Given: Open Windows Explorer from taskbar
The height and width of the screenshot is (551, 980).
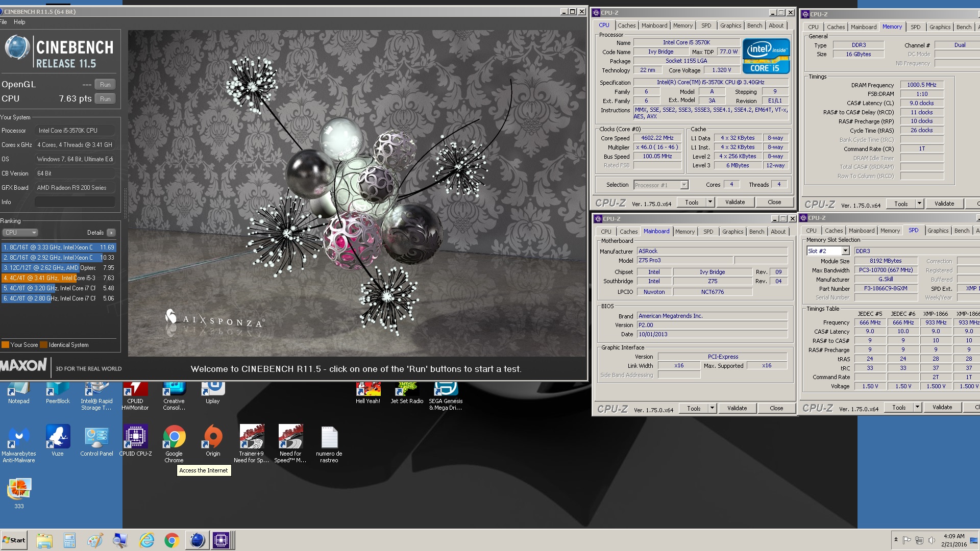Looking at the screenshot, I should 44,540.
